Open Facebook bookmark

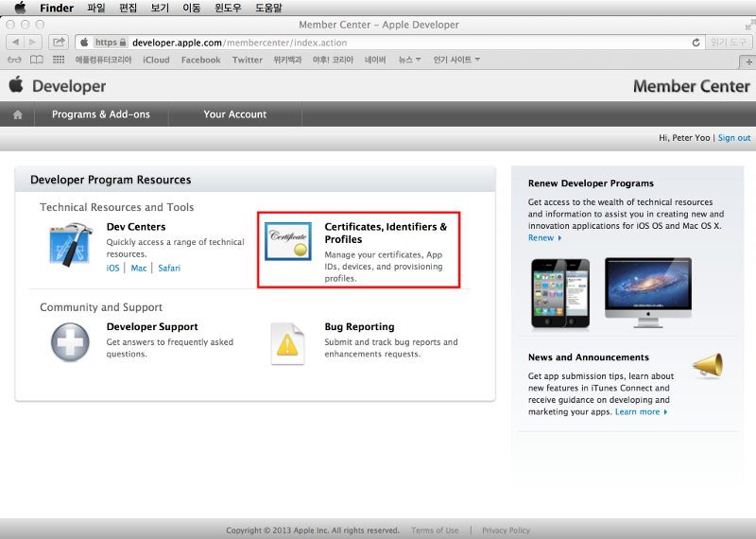[x=200, y=60]
